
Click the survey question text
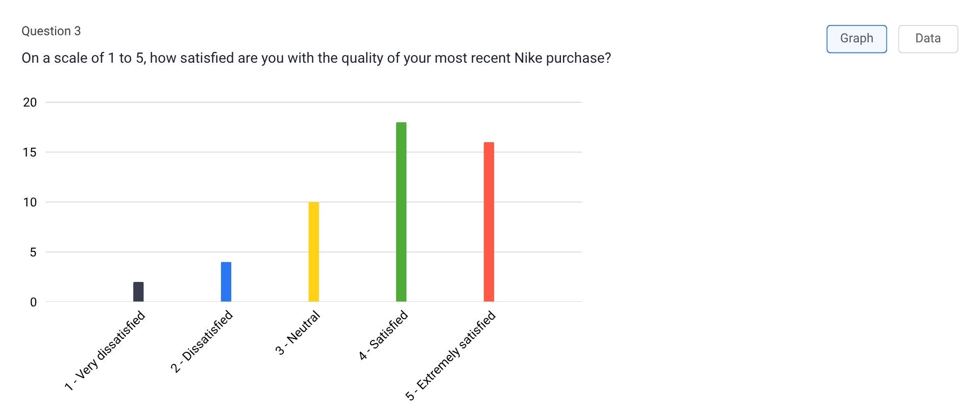click(x=316, y=58)
